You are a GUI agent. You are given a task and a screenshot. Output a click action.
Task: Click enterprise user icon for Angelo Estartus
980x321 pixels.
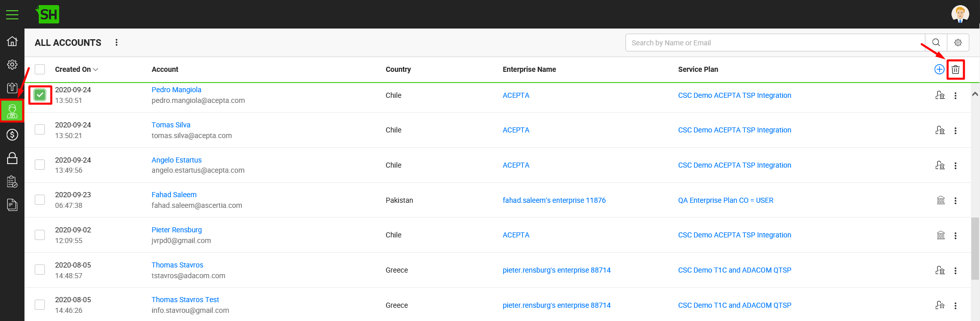pos(940,165)
